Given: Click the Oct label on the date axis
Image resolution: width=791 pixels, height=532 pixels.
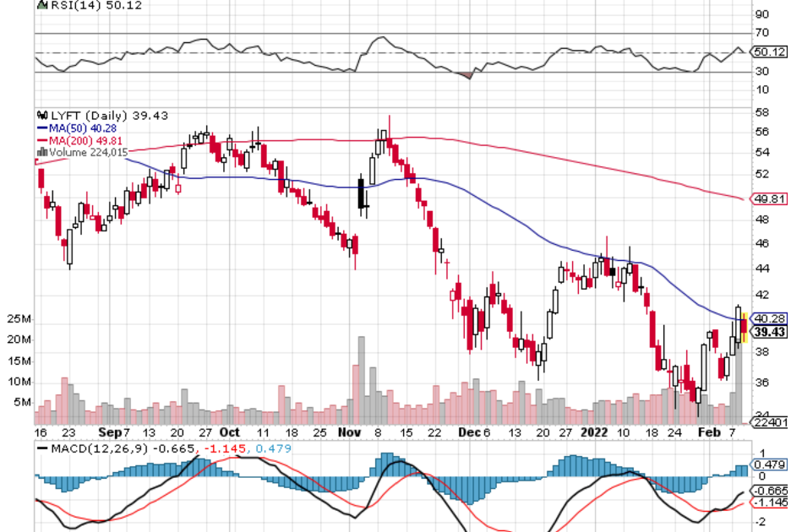Looking at the screenshot, I should point(229,432).
